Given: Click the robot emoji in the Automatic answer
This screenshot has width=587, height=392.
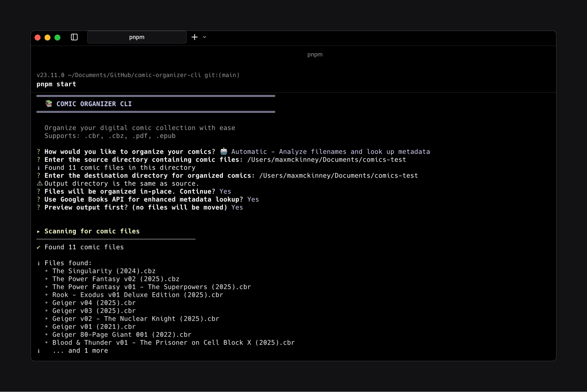Looking at the screenshot, I should tap(223, 151).
